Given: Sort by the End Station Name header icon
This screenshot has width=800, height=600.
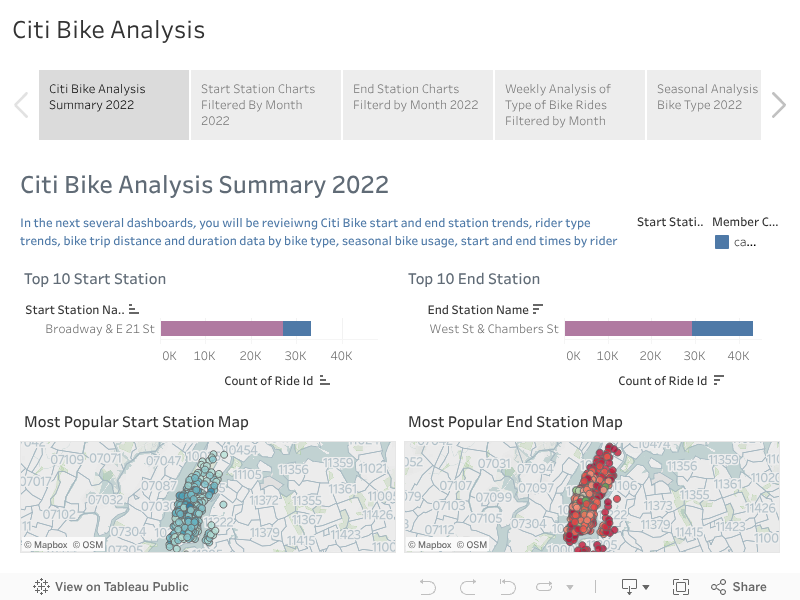Looking at the screenshot, I should coord(538,309).
